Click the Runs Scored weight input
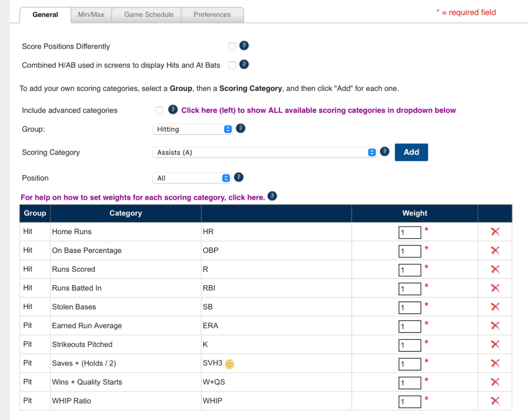 409,270
